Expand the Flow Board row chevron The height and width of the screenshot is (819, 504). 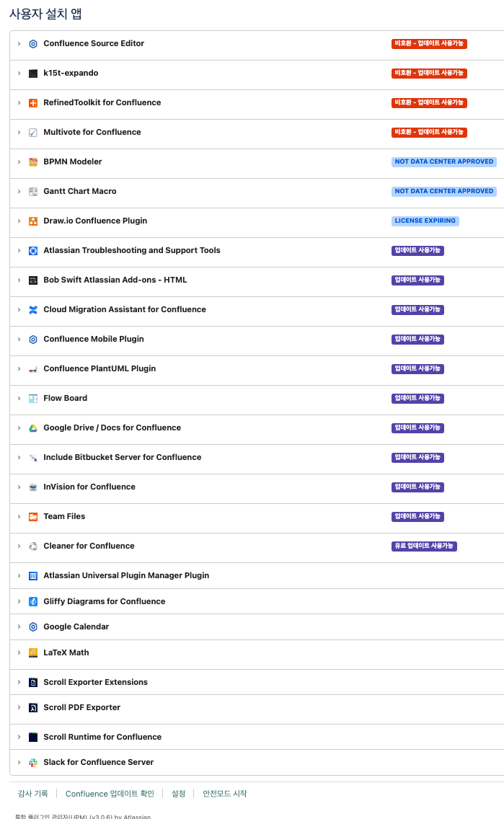coord(19,399)
